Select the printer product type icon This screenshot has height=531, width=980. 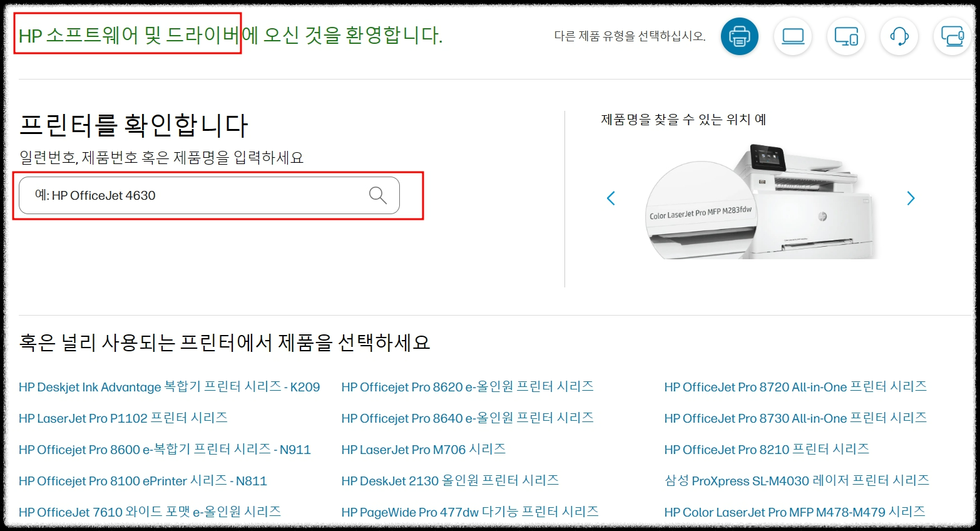[x=739, y=36]
